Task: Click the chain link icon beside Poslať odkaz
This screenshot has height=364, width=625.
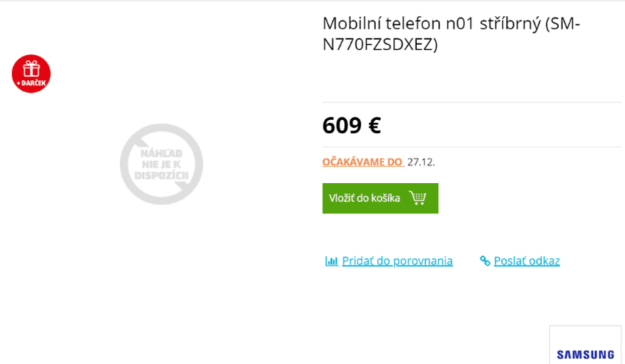Action: click(485, 261)
